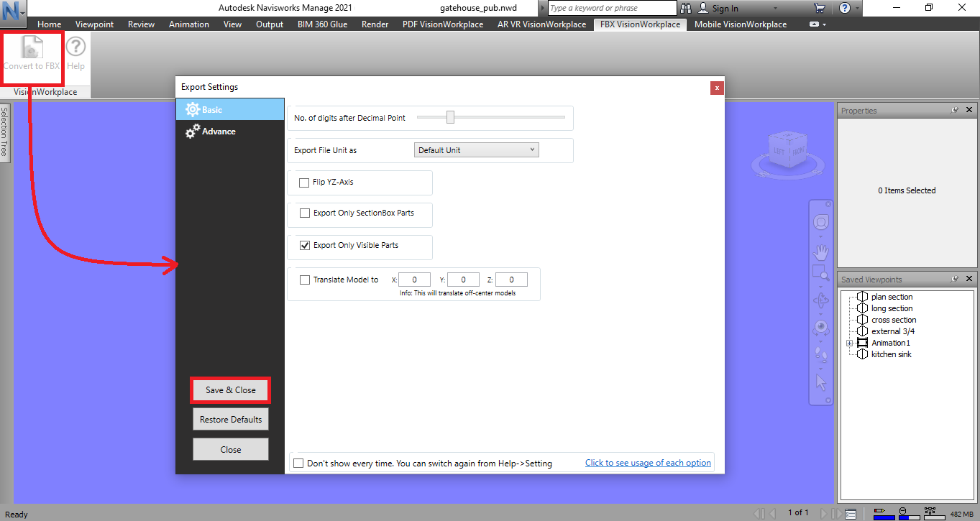The height and width of the screenshot is (521, 980).
Task: Expand the Orbit tool options arrow
Action: tap(820, 313)
